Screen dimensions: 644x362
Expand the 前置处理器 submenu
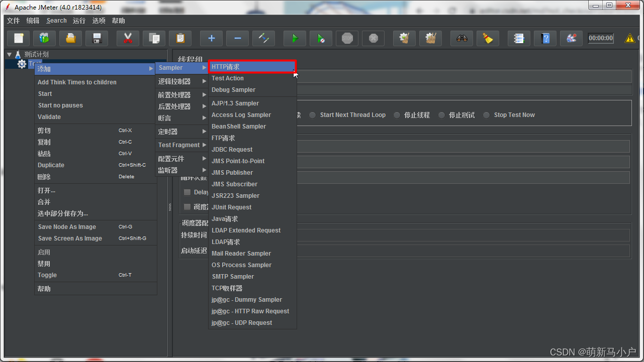(182, 95)
